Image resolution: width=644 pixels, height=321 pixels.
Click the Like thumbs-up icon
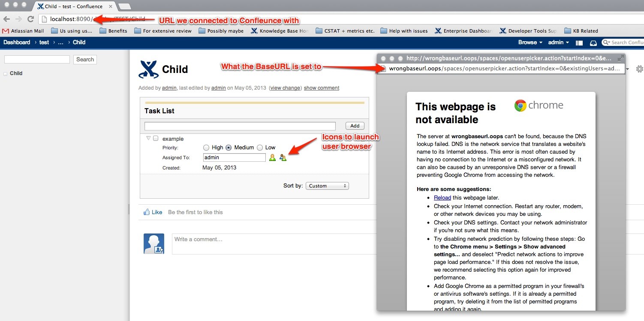pos(147,212)
